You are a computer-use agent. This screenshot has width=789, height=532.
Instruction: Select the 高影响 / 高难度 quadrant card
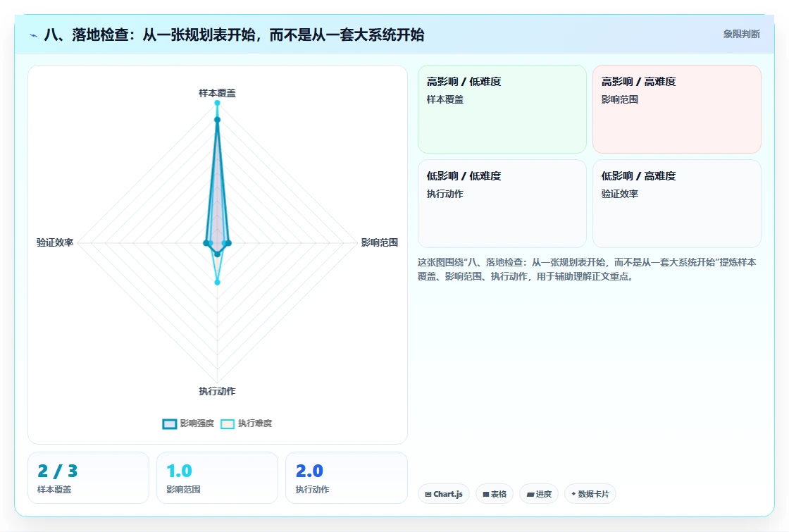(677, 109)
